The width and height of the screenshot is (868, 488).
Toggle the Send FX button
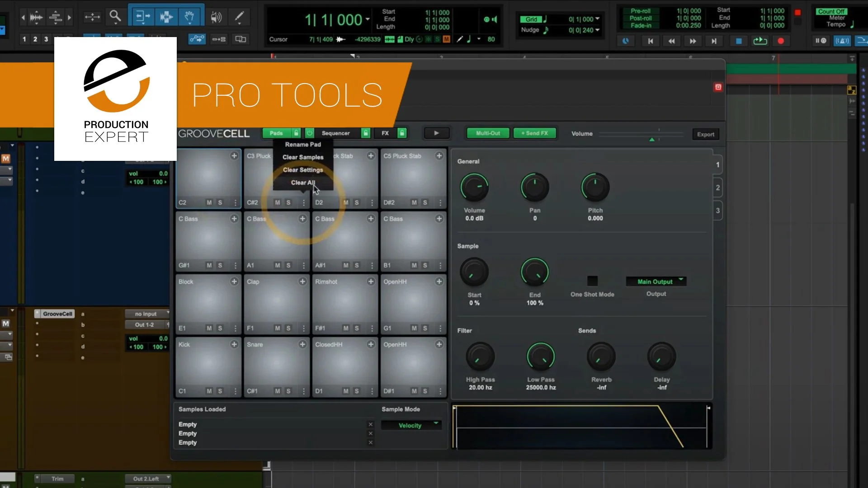(535, 133)
